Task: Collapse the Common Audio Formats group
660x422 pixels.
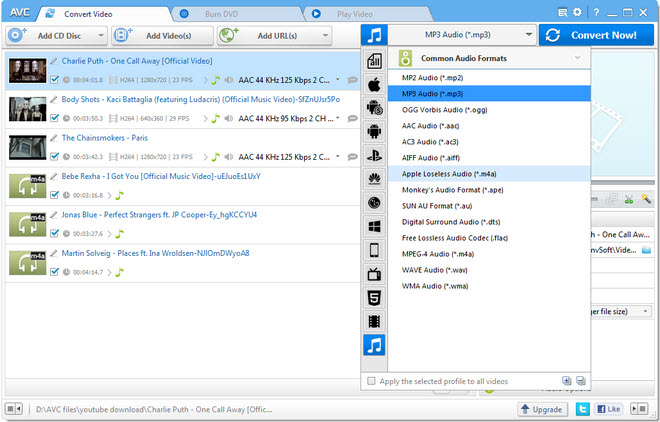Action: click(x=578, y=58)
